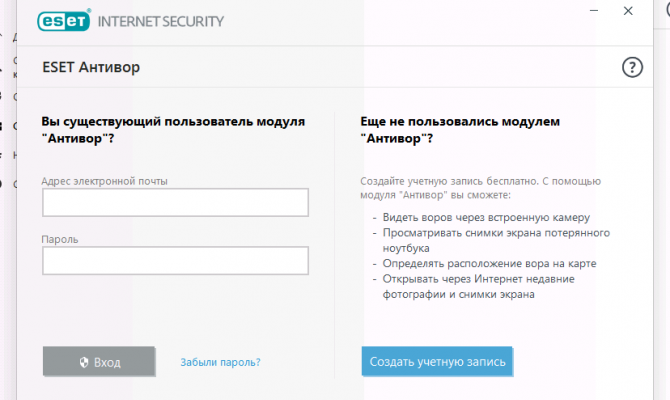Click the "Адрес электронной почты" field label
The width and height of the screenshot is (670, 400).
click(105, 181)
